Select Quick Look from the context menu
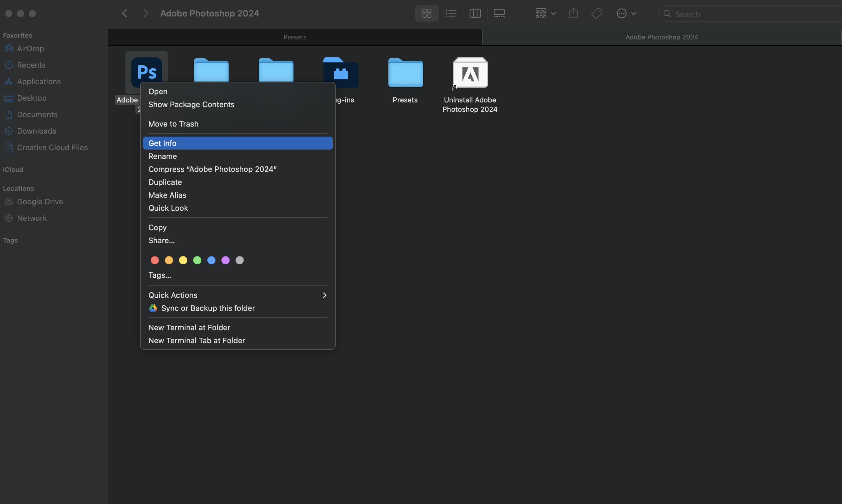842x504 pixels. 168,208
